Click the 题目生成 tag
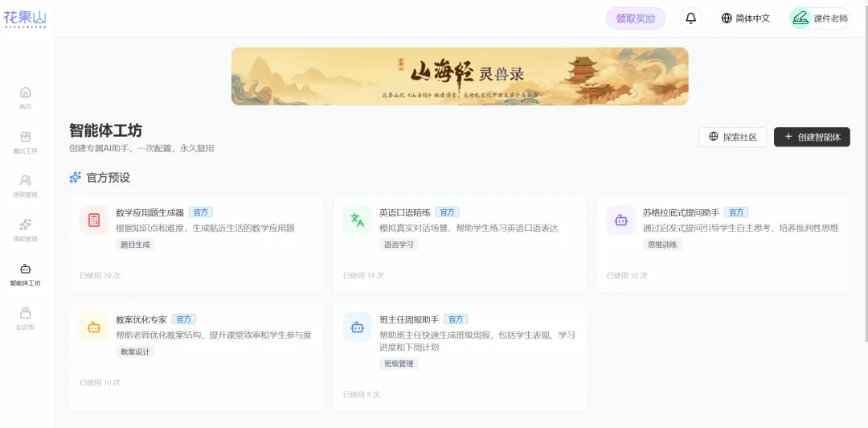 click(x=135, y=245)
